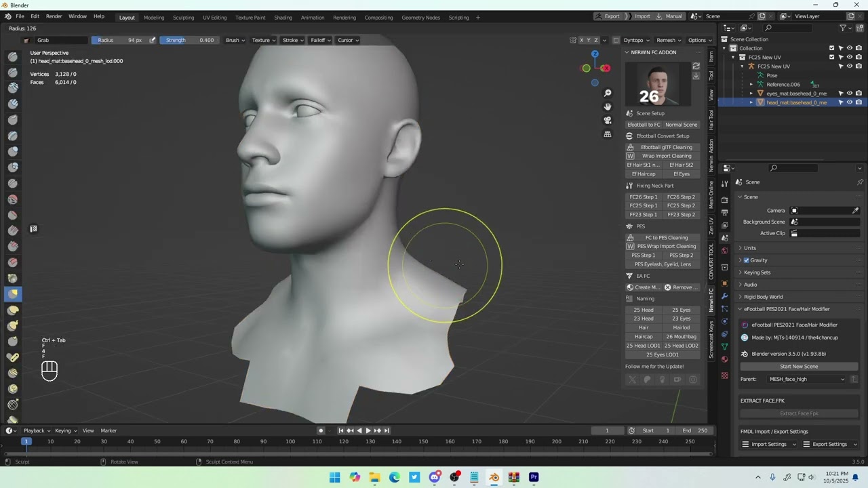This screenshot has height=488, width=868.
Task: Click the Start New Scene button
Action: pyautogui.click(x=799, y=367)
